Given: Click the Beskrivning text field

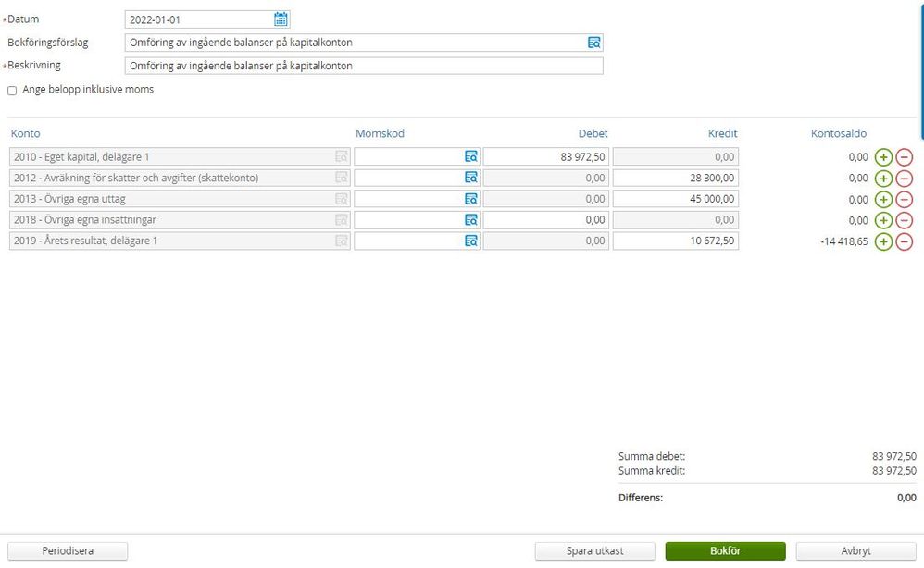Looking at the screenshot, I should tap(363, 66).
